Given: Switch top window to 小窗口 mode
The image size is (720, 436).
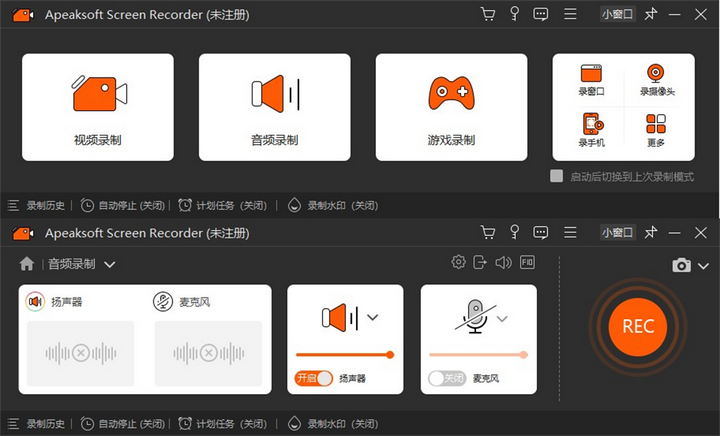Looking at the screenshot, I should coord(618,14).
